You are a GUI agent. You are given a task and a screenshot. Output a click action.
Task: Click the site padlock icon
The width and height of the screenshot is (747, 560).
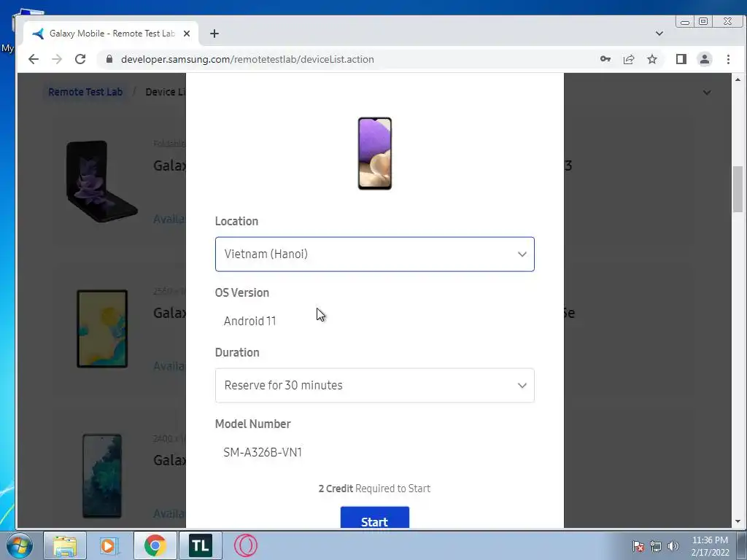(x=109, y=59)
